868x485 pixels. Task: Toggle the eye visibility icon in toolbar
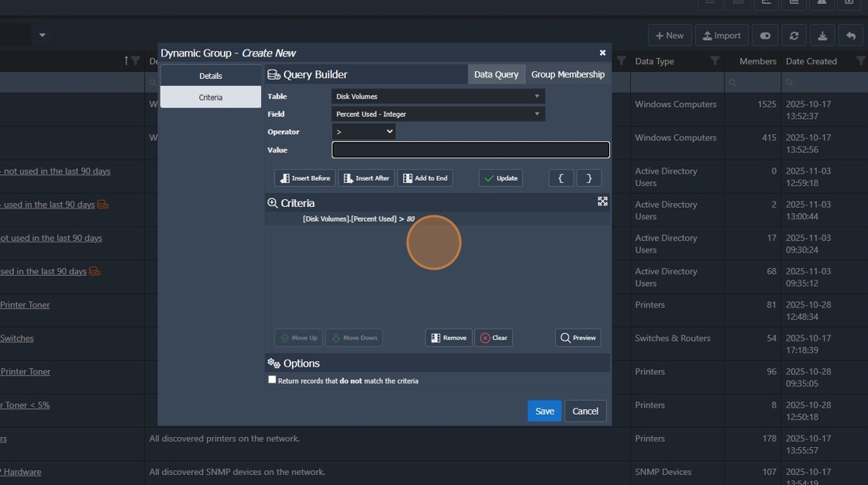click(x=765, y=36)
